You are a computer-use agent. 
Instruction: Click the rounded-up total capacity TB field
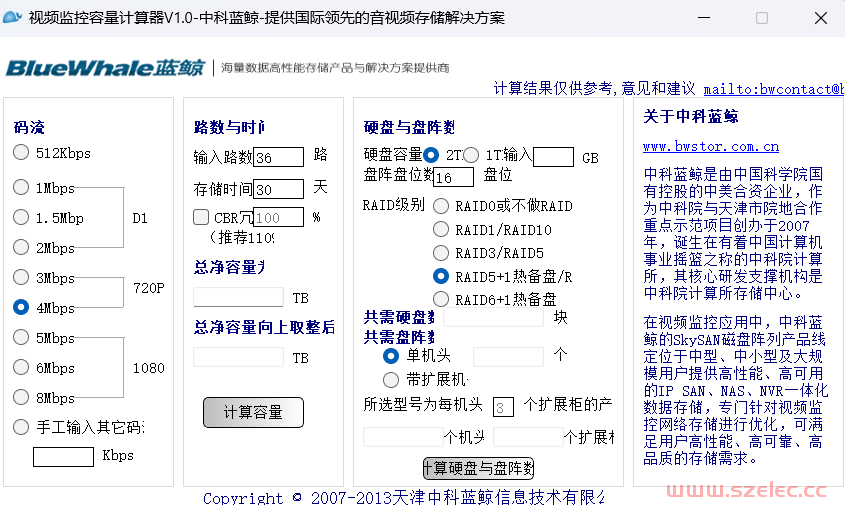pyautogui.click(x=238, y=357)
